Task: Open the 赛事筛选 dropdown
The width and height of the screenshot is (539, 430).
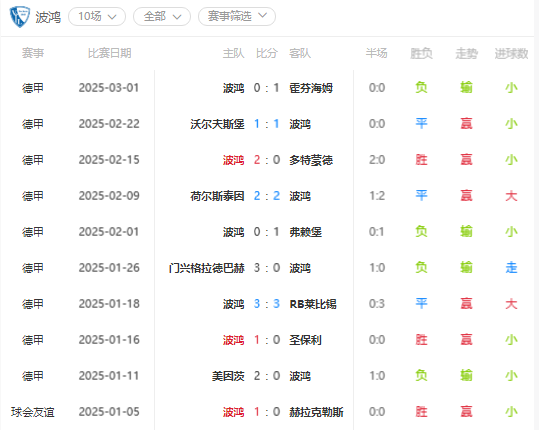Action: point(237,16)
